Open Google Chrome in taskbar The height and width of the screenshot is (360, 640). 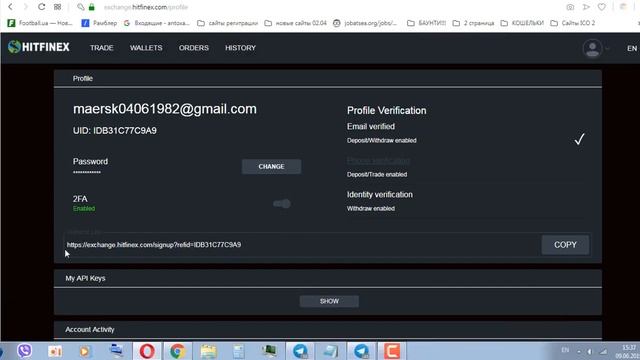(x=177, y=351)
